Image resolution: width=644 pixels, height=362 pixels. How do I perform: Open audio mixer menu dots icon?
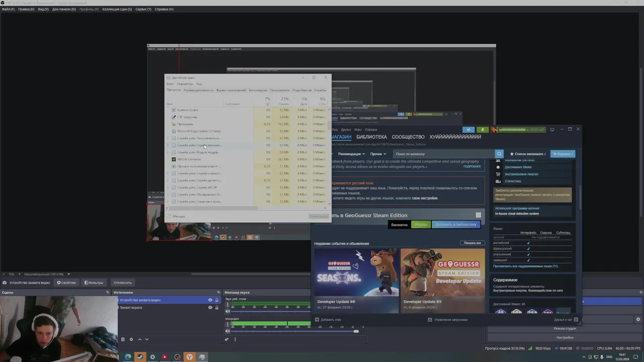(x=235, y=339)
